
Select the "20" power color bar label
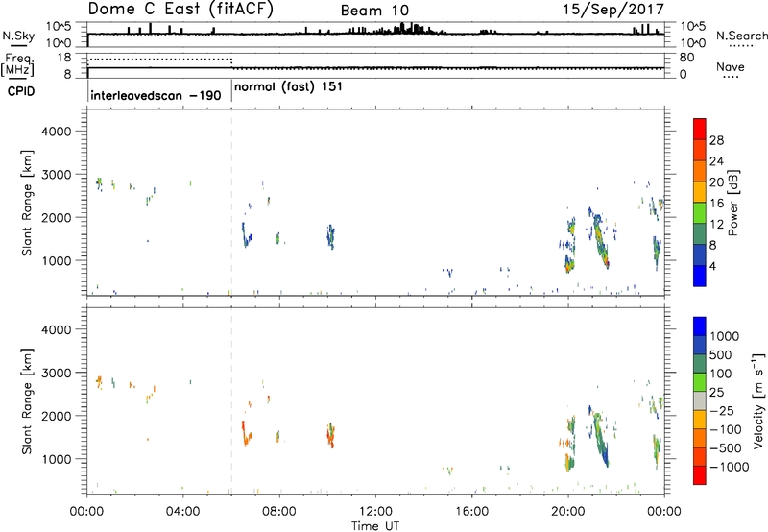pyautogui.click(x=716, y=182)
